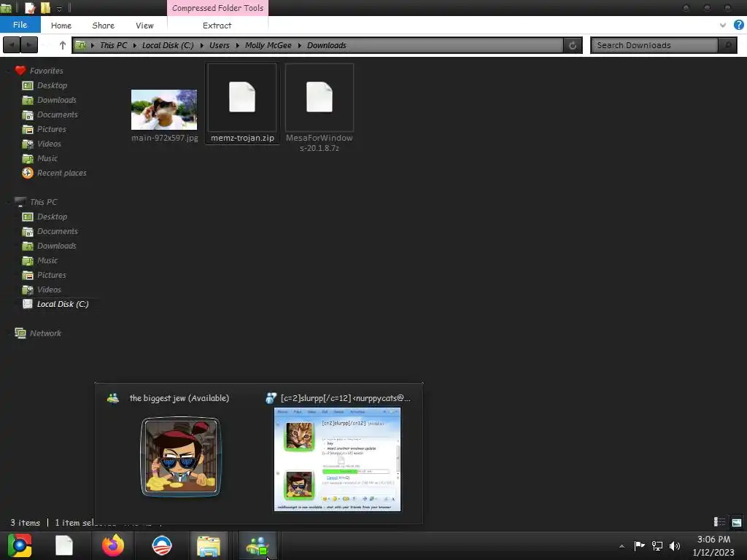Expand subfolder arrow after Users in path
This screenshot has width=747, height=560.
pos(237,45)
